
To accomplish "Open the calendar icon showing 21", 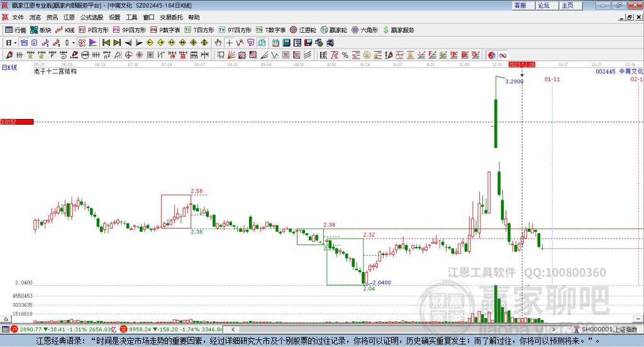I will pyautogui.click(x=275, y=43).
